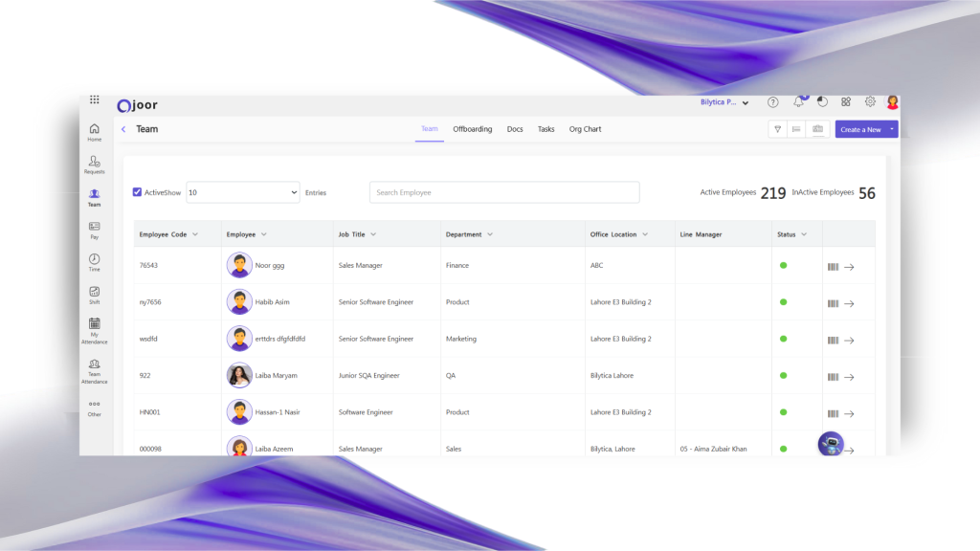Open the help question mark icon
980x551 pixels.
click(x=772, y=102)
